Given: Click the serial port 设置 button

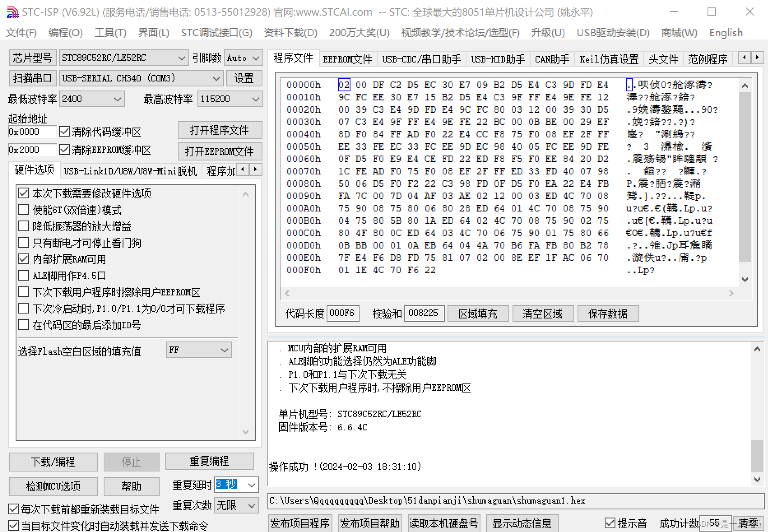Looking at the screenshot, I should coord(244,78).
